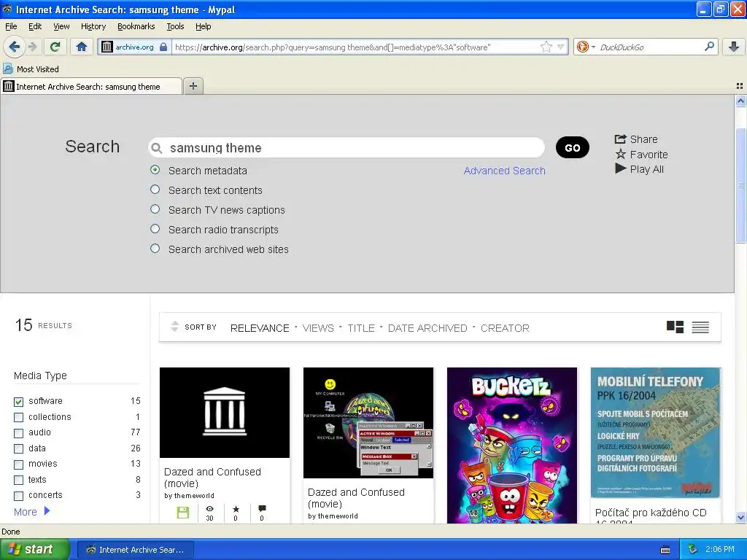Open the File menu
747x560 pixels.
point(11,26)
